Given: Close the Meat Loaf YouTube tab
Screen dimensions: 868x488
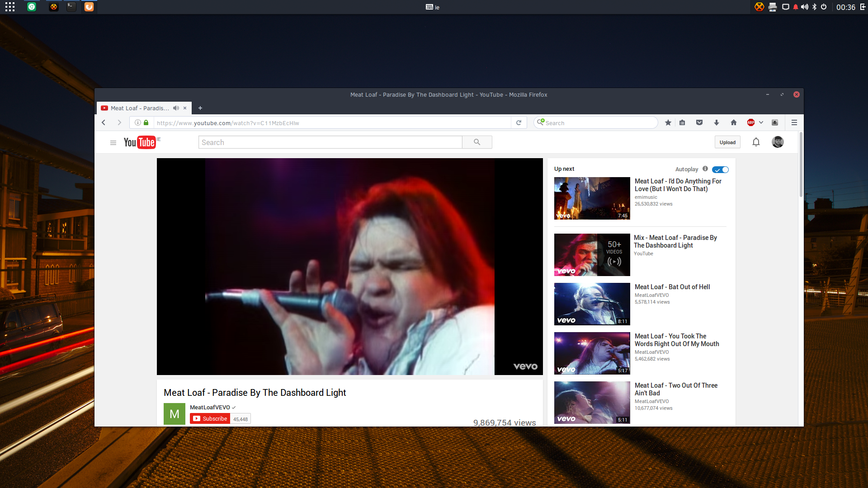Looking at the screenshot, I should [x=185, y=108].
